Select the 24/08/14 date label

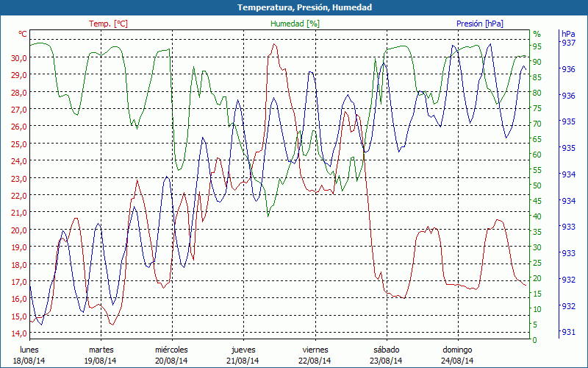(x=457, y=361)
